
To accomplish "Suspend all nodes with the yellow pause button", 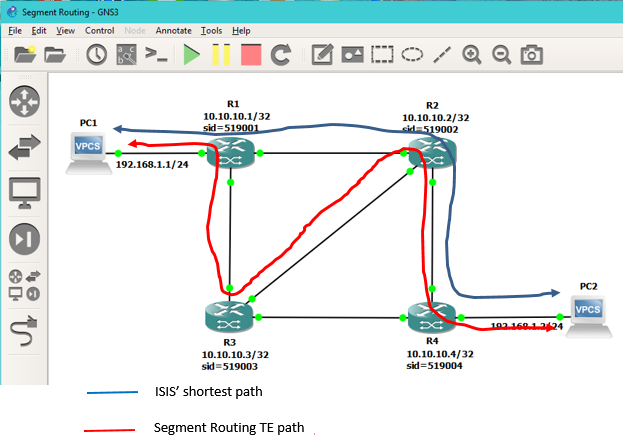I will pyautogui.click(x=220, y=54).
